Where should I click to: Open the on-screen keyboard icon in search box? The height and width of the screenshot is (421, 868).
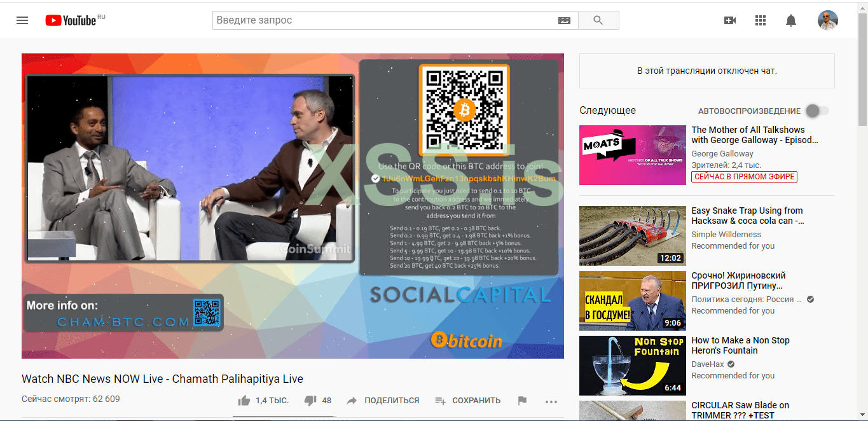564,20
